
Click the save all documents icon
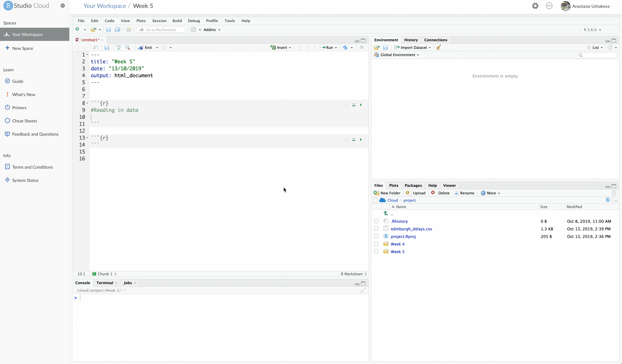[117, 30]
